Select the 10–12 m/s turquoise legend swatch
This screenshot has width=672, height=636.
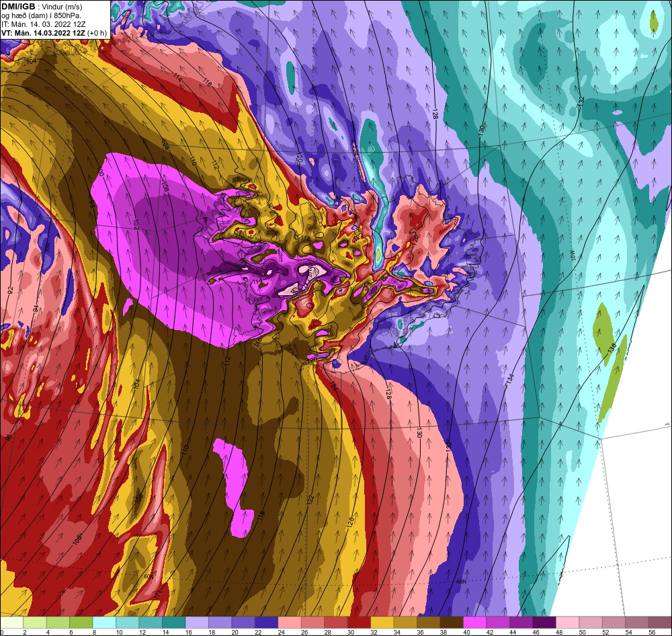[x=127, y=623]
